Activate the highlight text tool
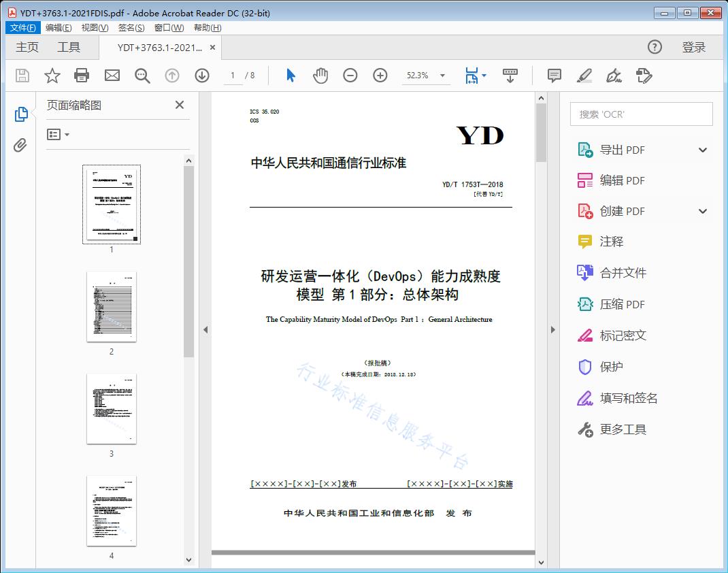Viewport: 728px width, 573px height. point(585,76)
